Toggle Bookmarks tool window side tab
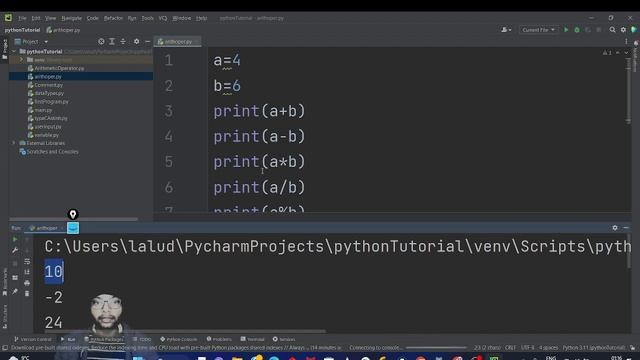 pos(5,282)
